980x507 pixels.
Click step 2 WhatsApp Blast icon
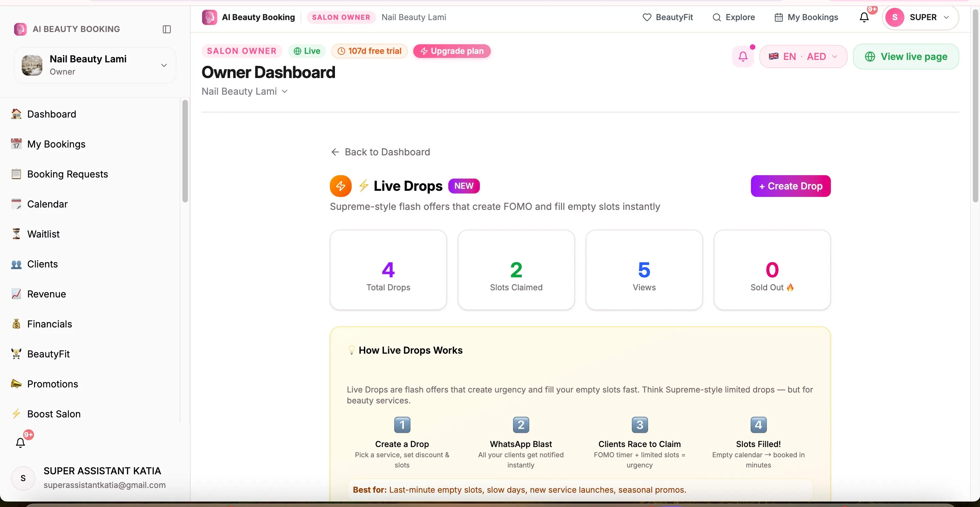[521, 425]
